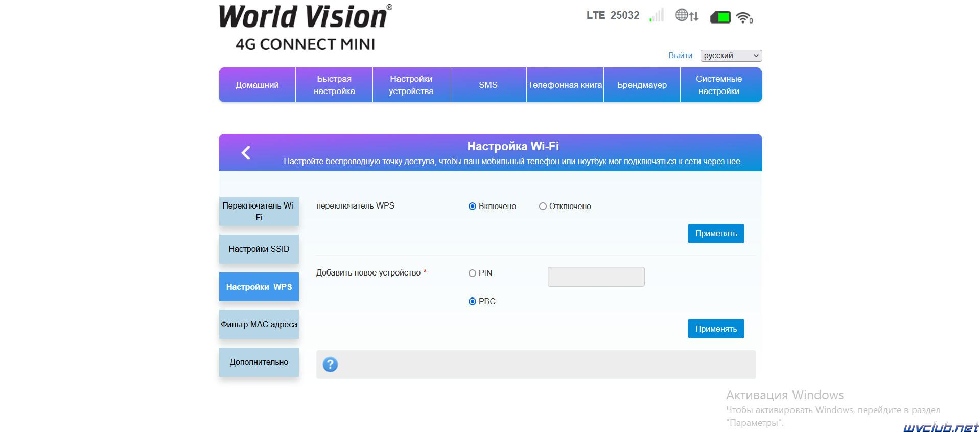Click Применять under add new device
980x435 pixels.
716,329
